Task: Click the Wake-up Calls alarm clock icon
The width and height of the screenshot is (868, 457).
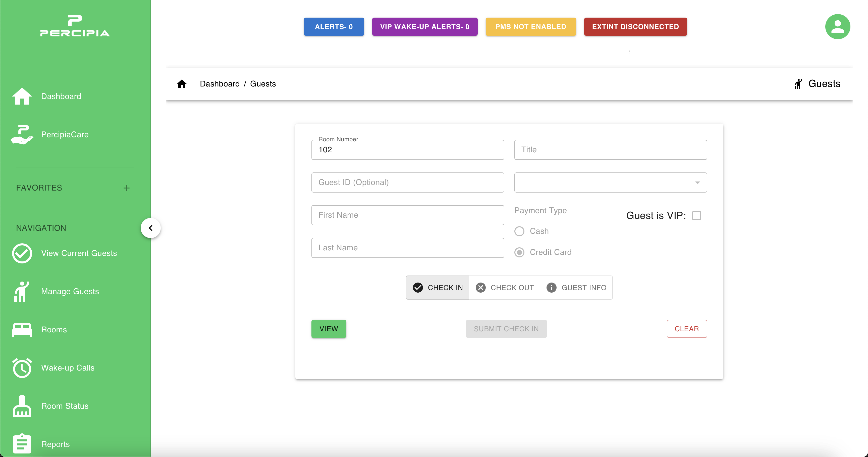Action: click(x=22, y=368)
